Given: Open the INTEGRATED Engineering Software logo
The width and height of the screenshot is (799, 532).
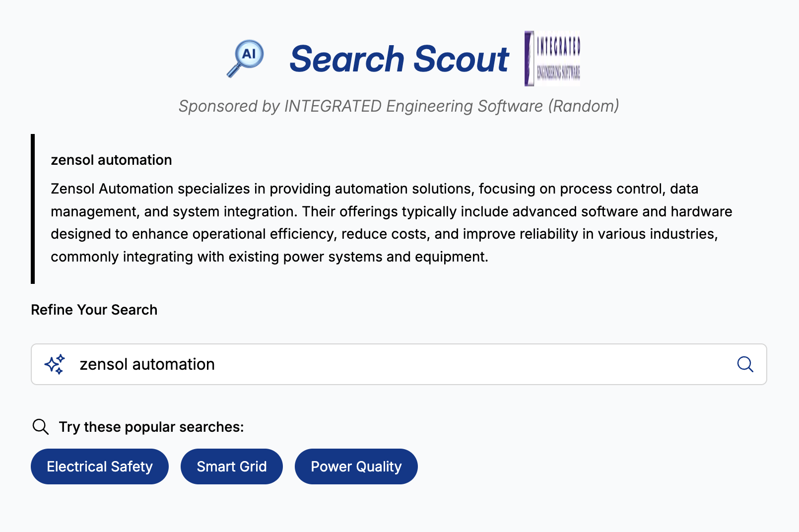Looking at the screenshot, I should (552, 58).
